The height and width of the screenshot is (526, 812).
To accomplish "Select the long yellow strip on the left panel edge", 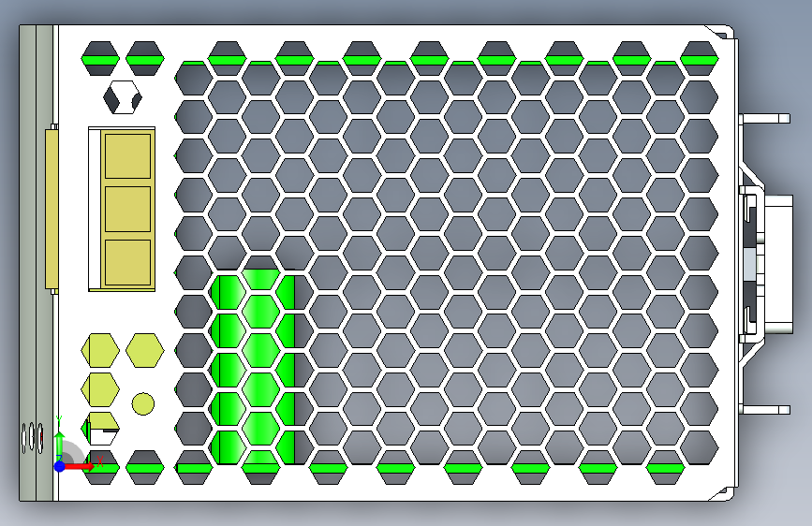I will click(52, 209).
